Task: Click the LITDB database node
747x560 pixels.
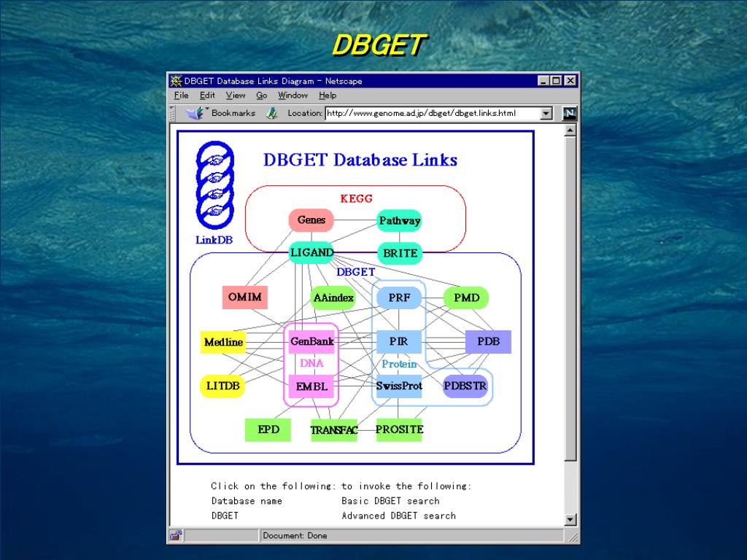Action: click(x=222, y=386)
